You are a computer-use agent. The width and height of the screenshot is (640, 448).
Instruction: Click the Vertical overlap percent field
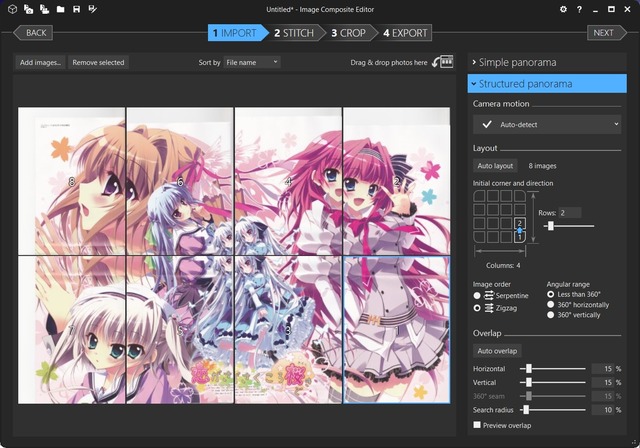click(x=602, y=382)
